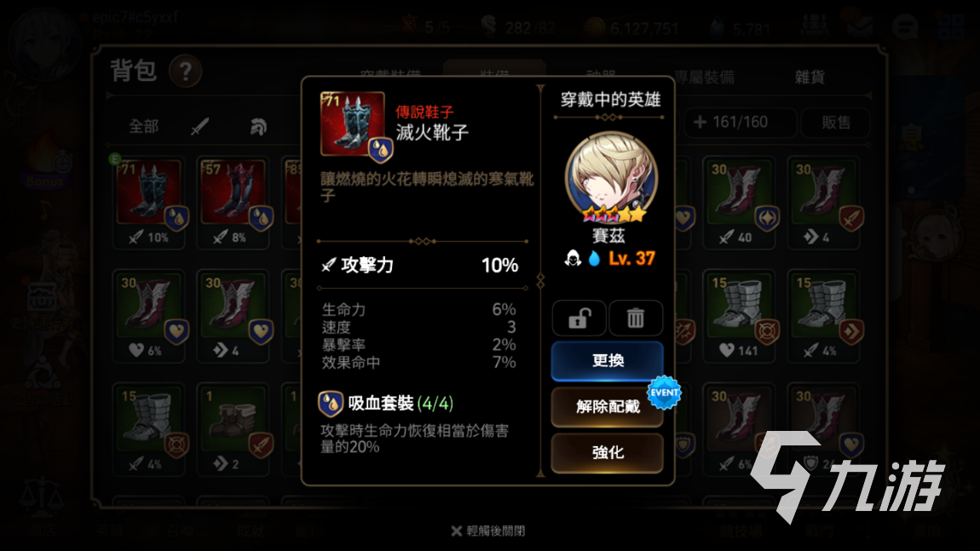This screenshot has height=551, width=980.
Task: Click the 販售 sell button
Action: click(836, 123)
